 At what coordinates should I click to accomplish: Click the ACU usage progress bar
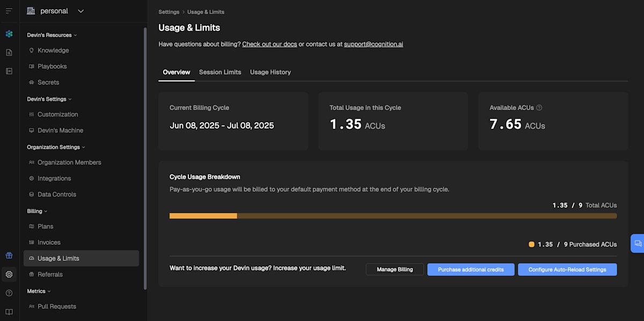tap(393, 216)
